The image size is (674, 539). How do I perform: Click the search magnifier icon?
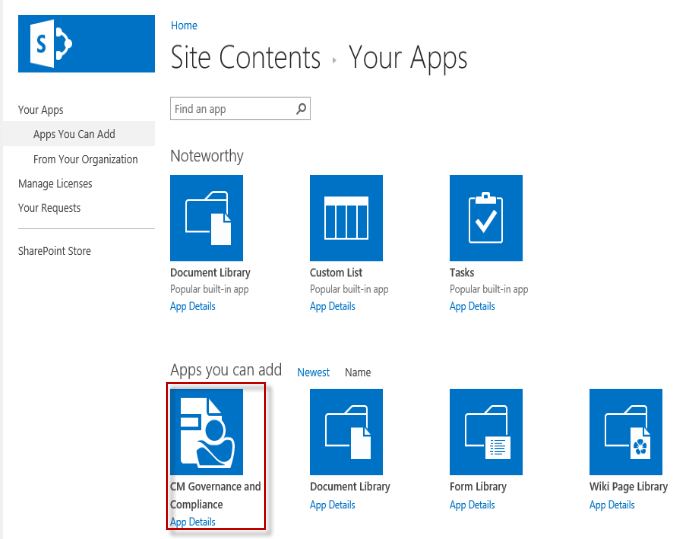301,108
